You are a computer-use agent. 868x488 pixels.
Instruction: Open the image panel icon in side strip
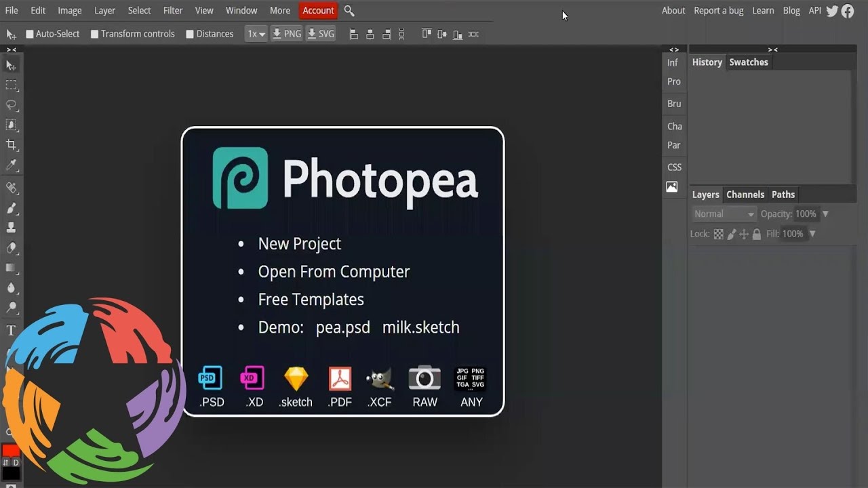pyautogui.click(x=672, y=187)
